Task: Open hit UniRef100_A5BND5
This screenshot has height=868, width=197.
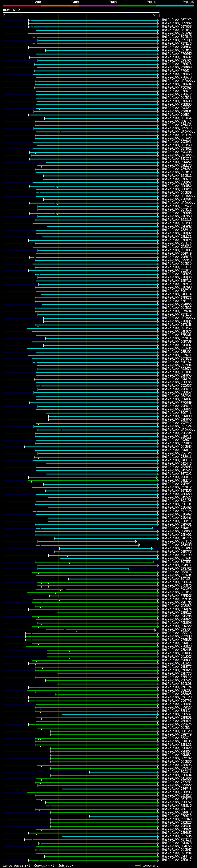Action: pos(176,104)
